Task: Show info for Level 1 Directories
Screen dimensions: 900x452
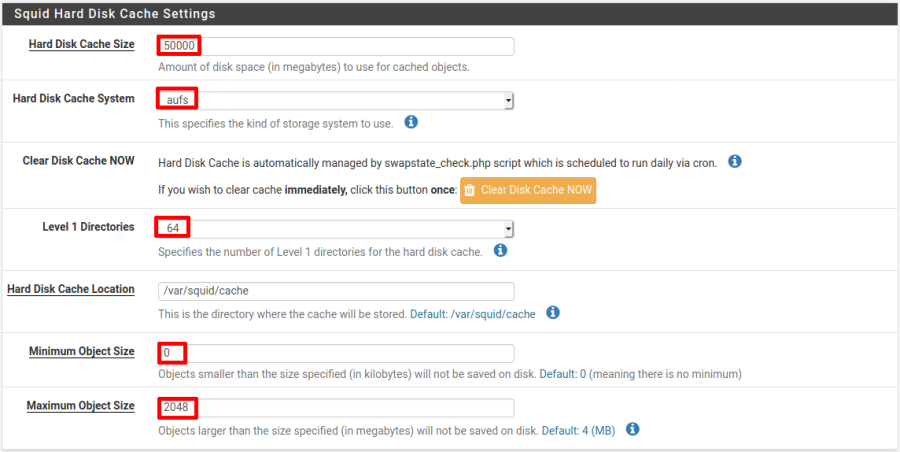Action: pyautogui.click(x=500, y=251)
